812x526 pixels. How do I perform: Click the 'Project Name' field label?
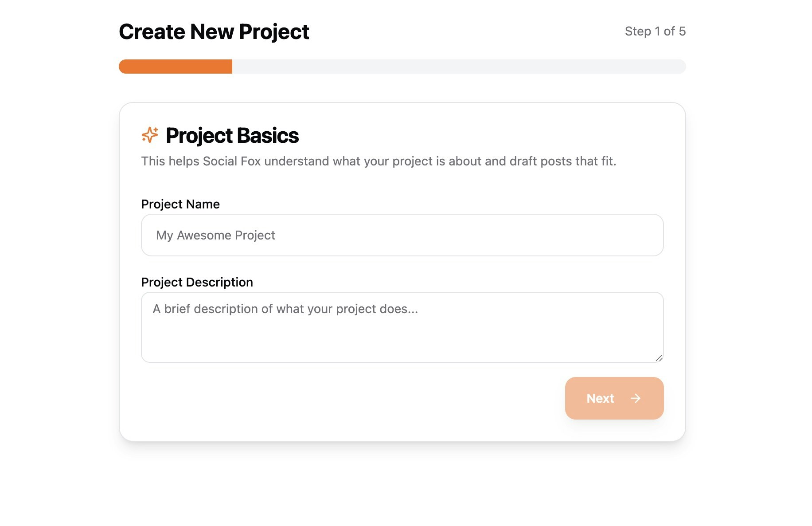pos(180,204)
